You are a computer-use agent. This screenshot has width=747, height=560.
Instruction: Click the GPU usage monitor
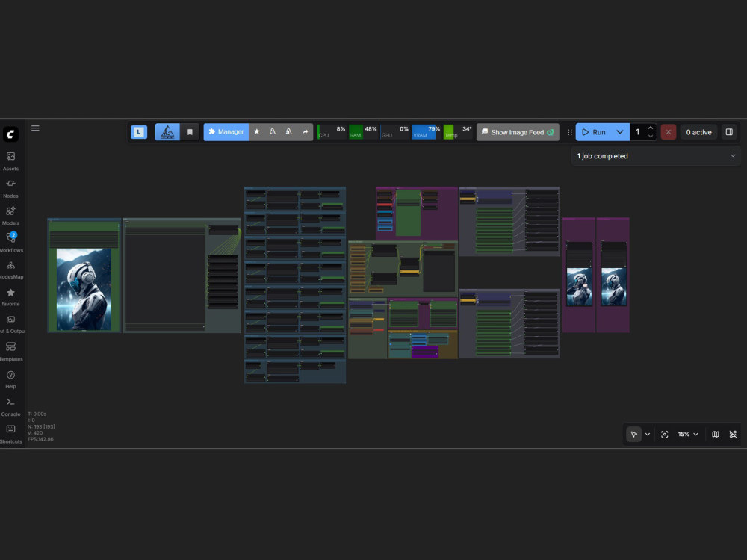click(x=394, y=132)
